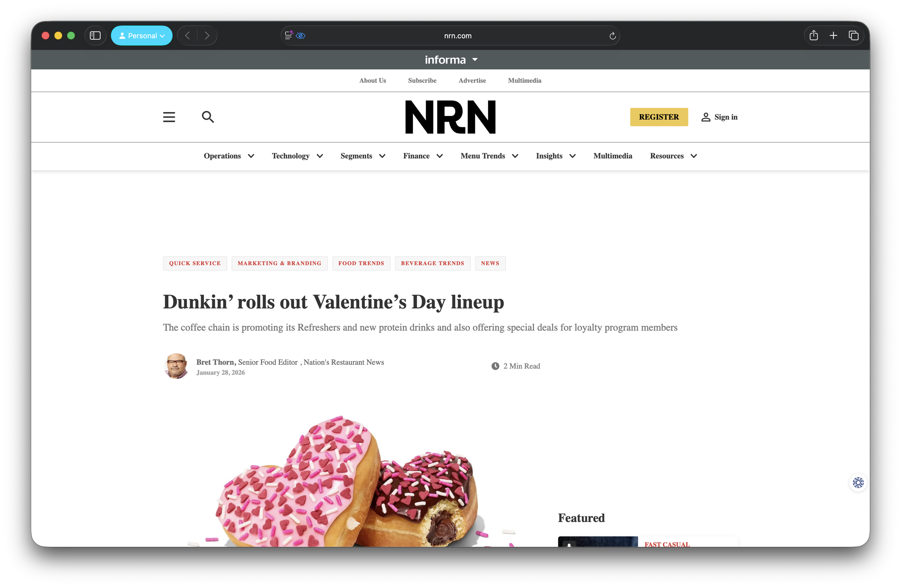This screenshot has height=588, width=901.
Task: Select About Us in the top menu
Action: coord(373,80)
